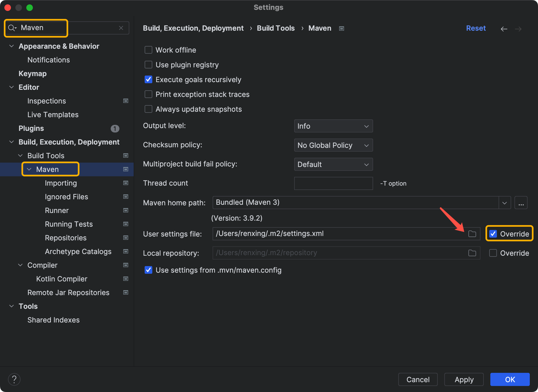Click the project icon beside Importing

tap(126, 183)
